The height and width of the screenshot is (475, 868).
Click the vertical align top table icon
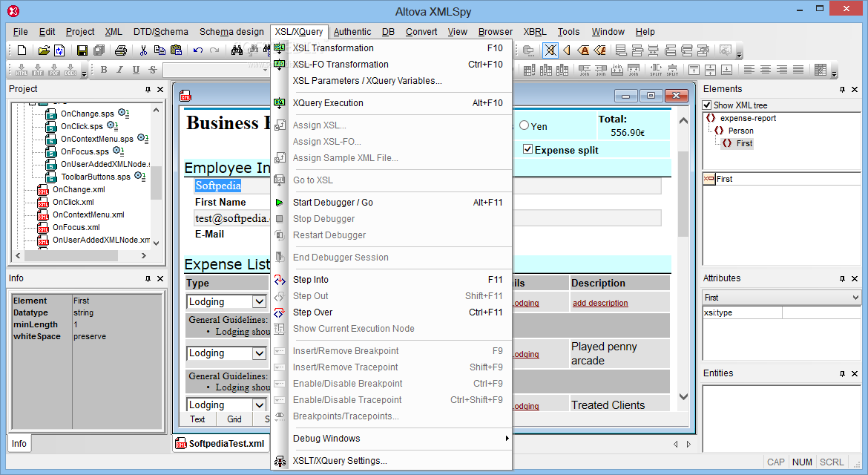[694, 69]
